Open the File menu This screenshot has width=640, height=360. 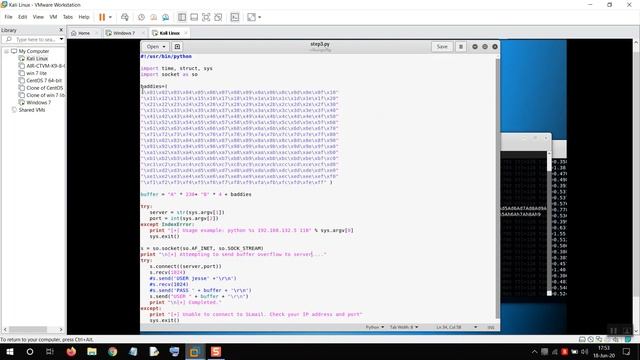tap(8, 17)
